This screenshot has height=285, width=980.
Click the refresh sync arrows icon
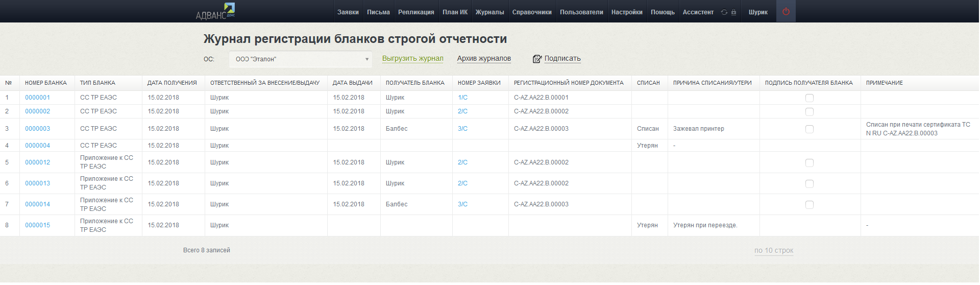pyautogui.click(x=724, y=12)
